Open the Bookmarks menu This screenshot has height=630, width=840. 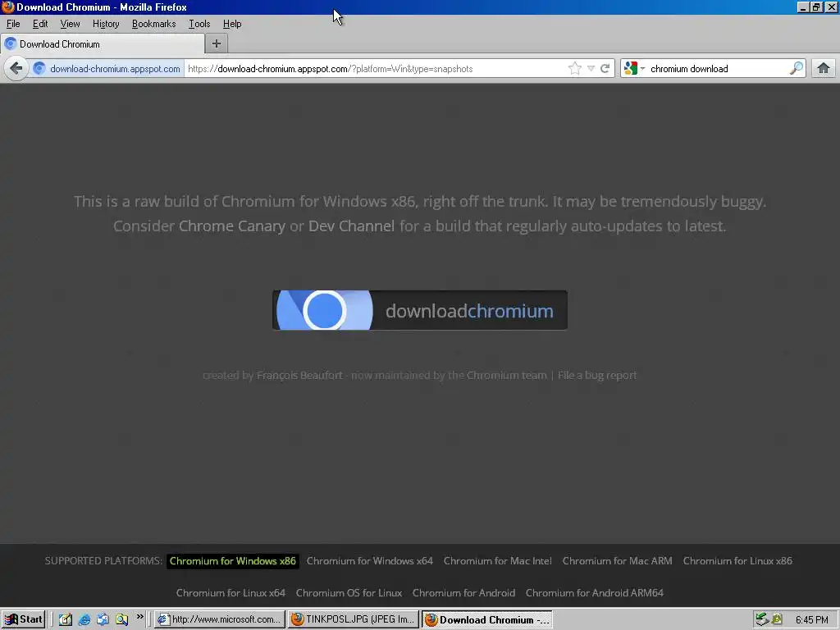point(153,24)
